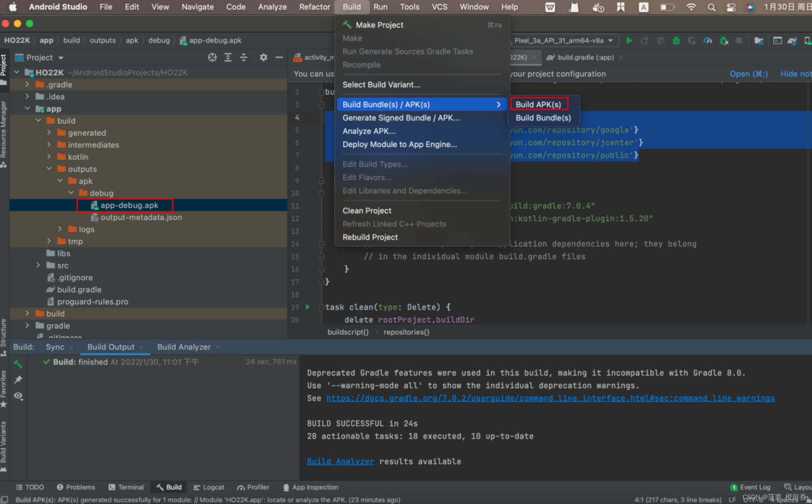This screenshot has height=504, width=812.
Task: Click the Open project structure link
Action: (749, 74)
